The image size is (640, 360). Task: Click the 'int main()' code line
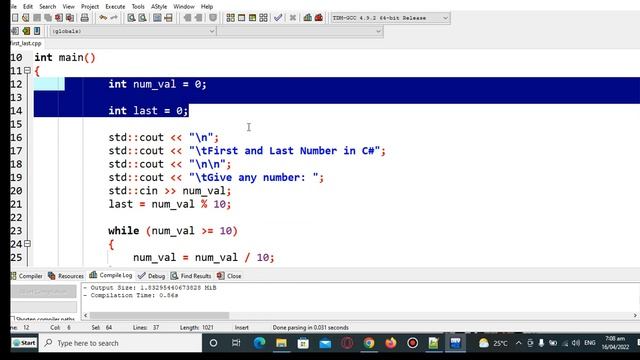(x=65, y=58)
